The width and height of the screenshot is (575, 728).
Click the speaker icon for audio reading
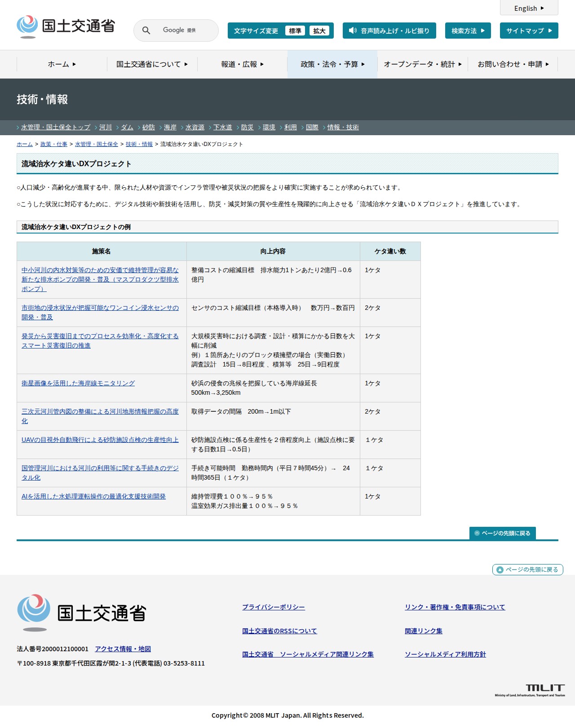coord(353,31)
